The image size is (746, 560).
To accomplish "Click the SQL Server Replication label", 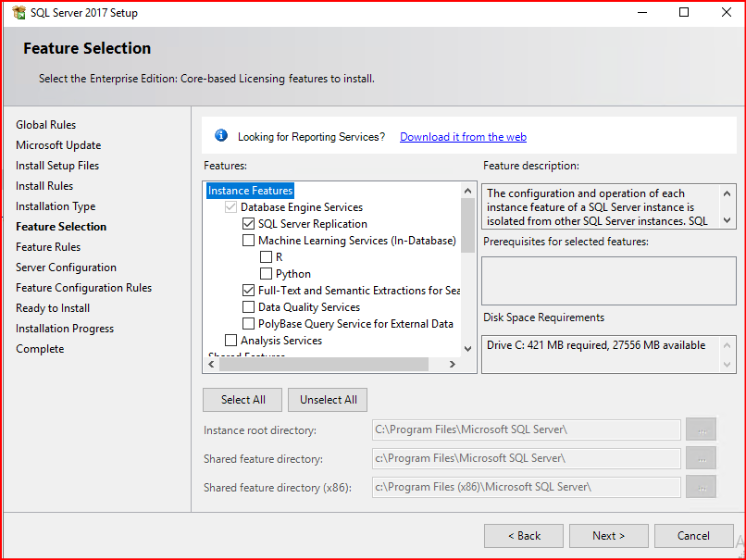I will pos(313,224).
